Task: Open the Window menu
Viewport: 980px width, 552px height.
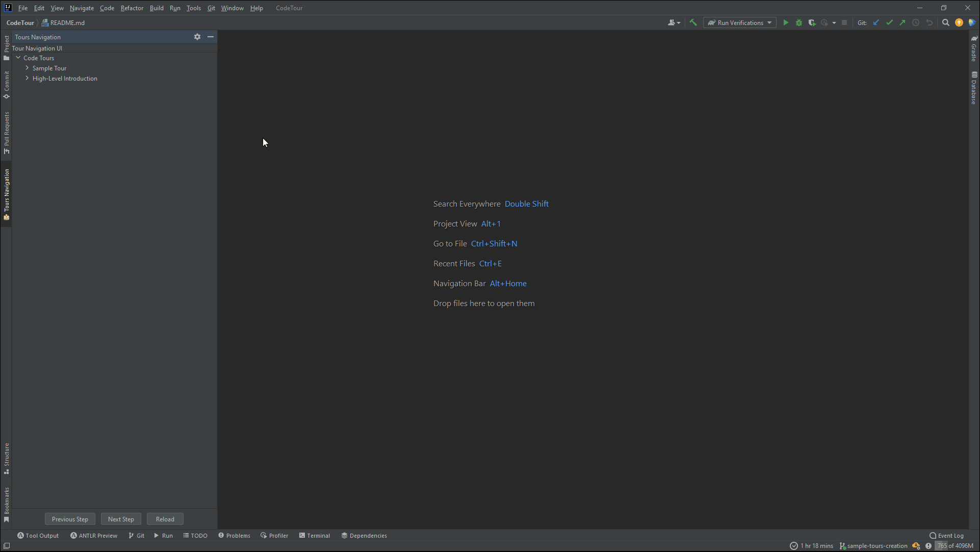Action: [x=233, y=8]
